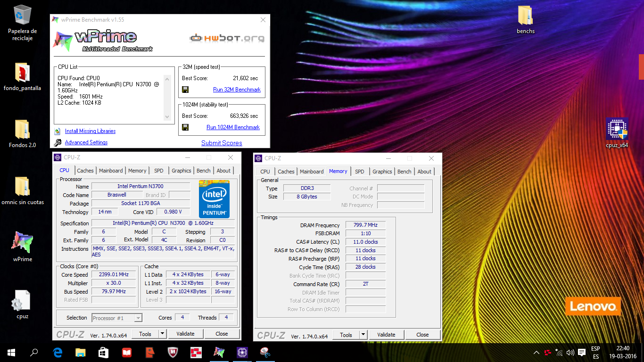Image resolution: width=644 pixels, height=362 pixels.
Task: Switch to Caches tab in left CPU-Z
Action: tap(85, 171)
